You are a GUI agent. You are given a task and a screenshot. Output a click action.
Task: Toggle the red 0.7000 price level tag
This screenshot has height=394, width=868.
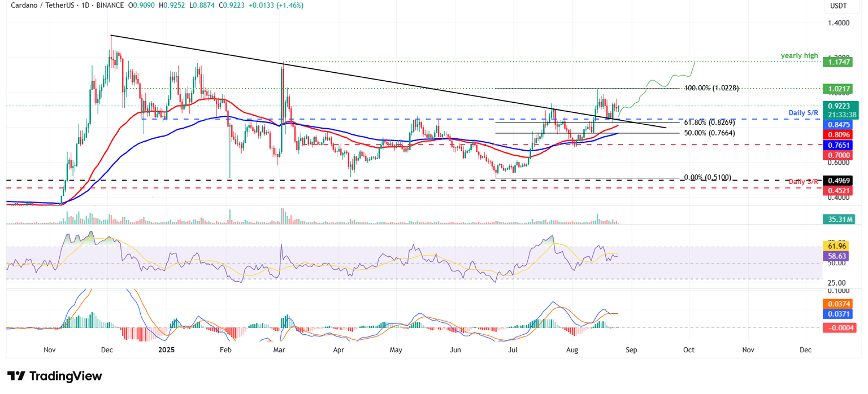coord(838,155)
